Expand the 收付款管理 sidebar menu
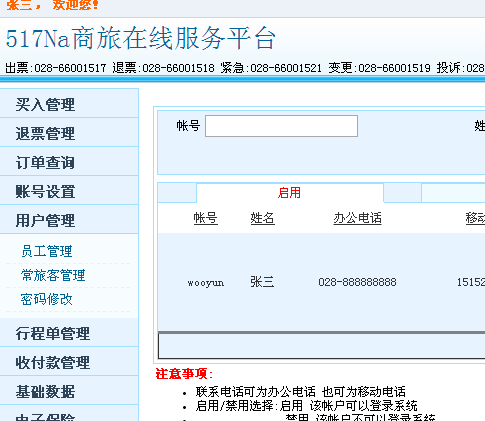 (x=69, y=362)
